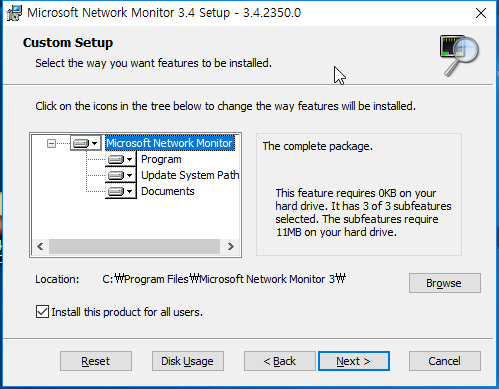Click the Disk Usage button
Viewport: 499px width, 389px height.
point(188,361)
